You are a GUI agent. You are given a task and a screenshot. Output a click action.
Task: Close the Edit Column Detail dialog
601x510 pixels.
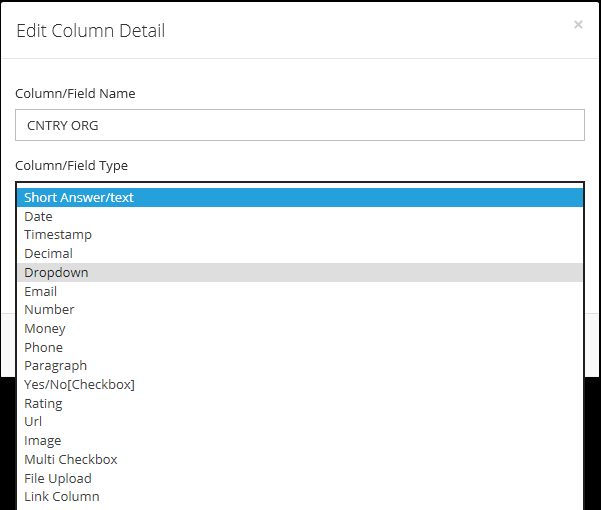point(578,25)
